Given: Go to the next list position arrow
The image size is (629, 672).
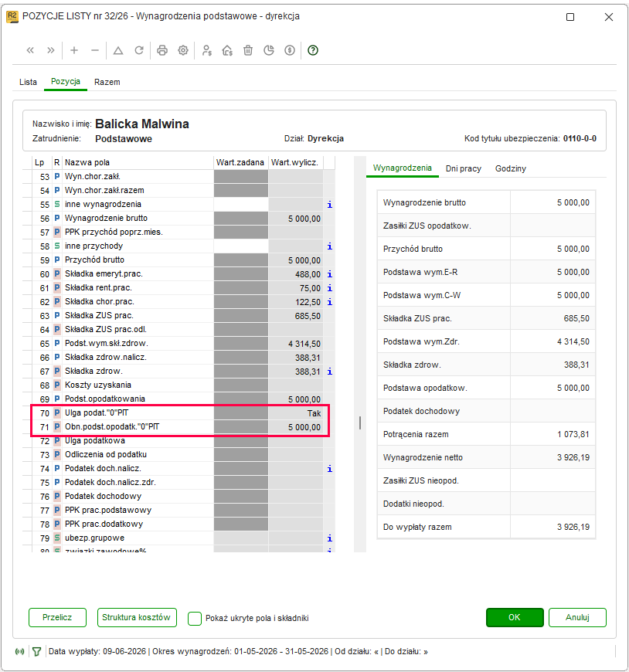Looking at the screenshot, I should point(51,50).
